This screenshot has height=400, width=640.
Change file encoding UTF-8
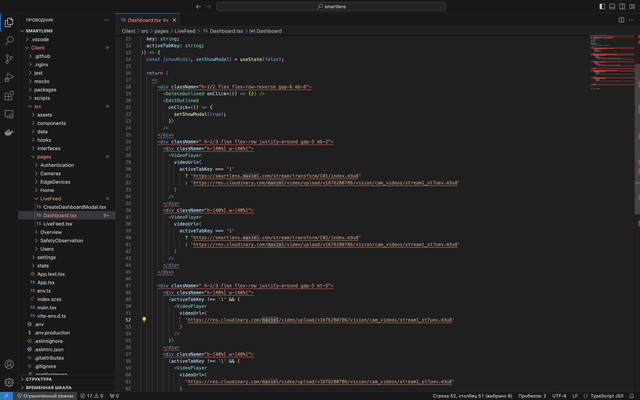click(x=559, y=396)
